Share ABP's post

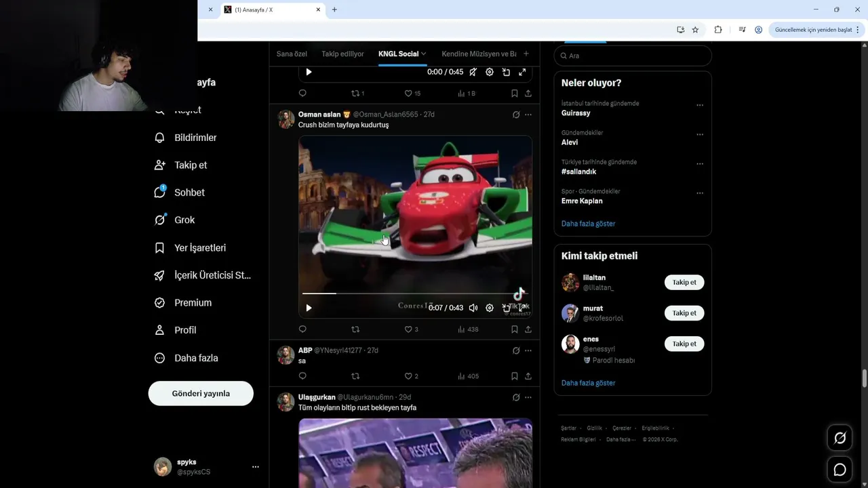528,376
